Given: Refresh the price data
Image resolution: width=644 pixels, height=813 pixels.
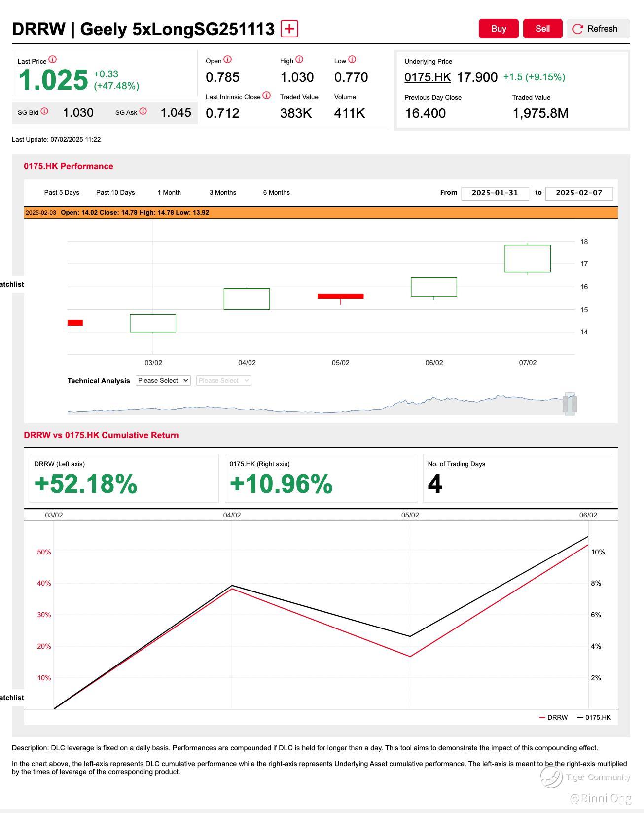Looking at the screenshot, I should click(598, 29).
